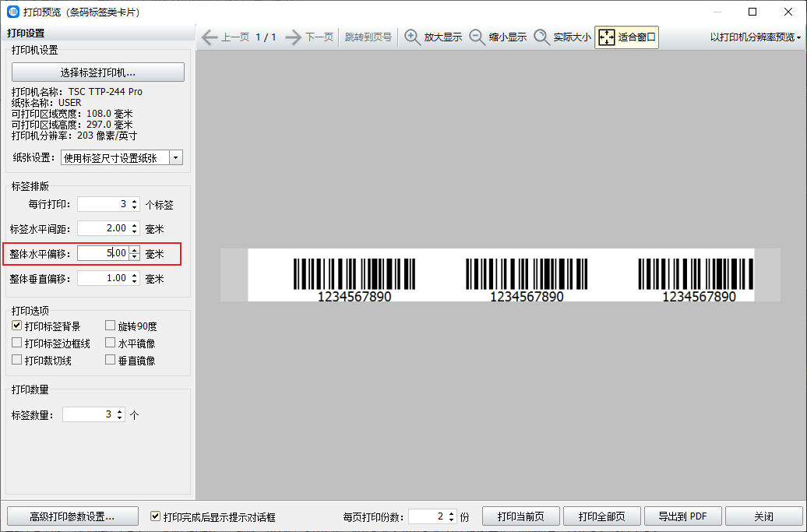This screenshot has height=532, width=807.
Task: Click the 每行打印 number field
Action: tap(103, 204)
